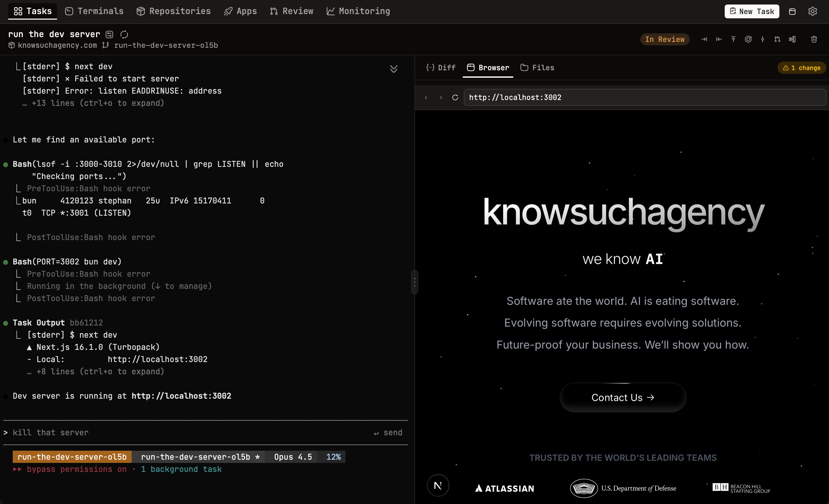Click the 'we know AI' tagline

623,259
